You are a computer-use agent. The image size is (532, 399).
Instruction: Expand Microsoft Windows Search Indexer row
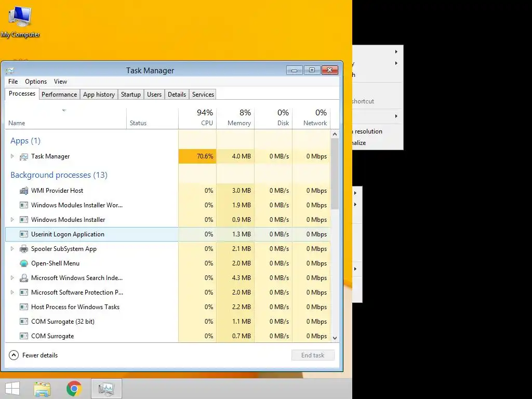(x=12, y=278)
